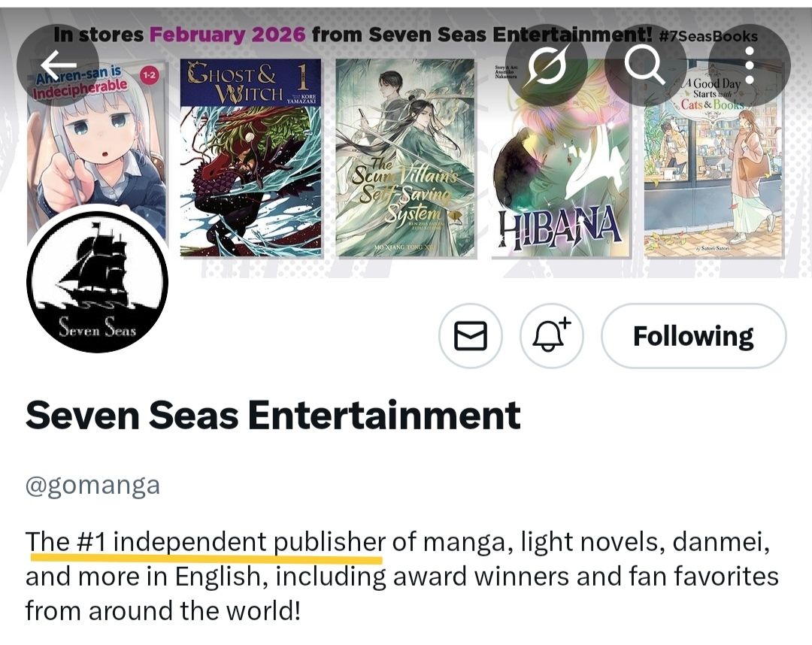The image size is (812, 645).
Task: Select the Seven Seas Entertainment display name
Action: [273, 415]
